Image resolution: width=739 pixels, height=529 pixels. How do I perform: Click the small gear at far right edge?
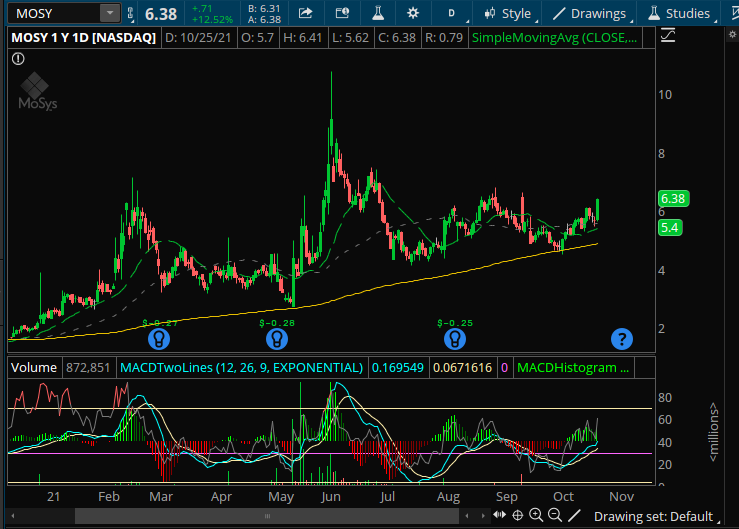point(732,34)
